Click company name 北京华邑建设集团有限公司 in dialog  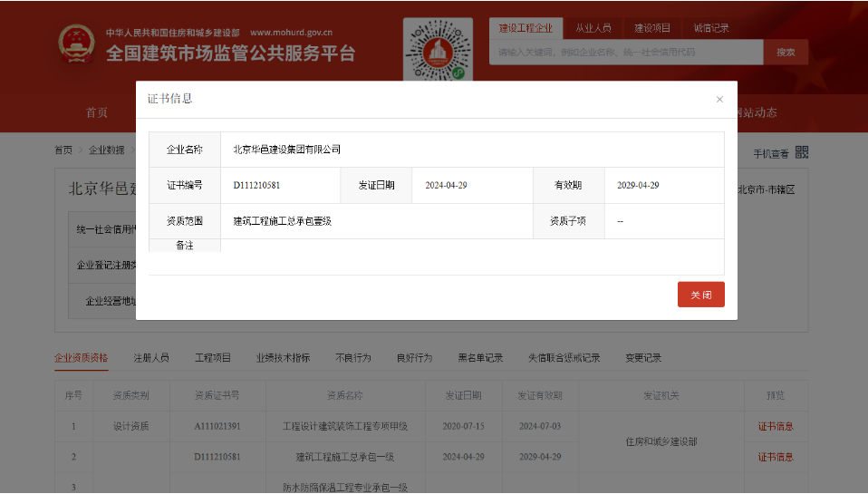(286, 150)
